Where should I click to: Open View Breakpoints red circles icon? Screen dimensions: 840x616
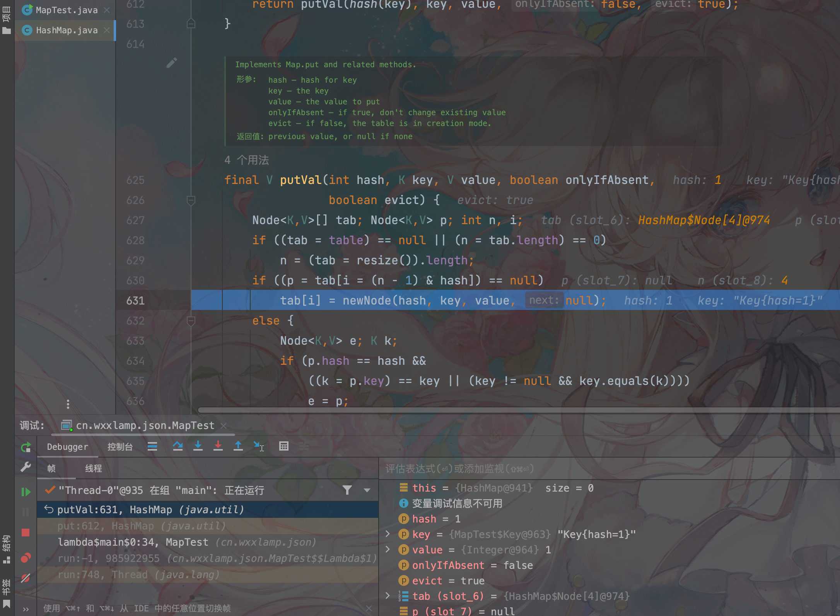[26, 558]
